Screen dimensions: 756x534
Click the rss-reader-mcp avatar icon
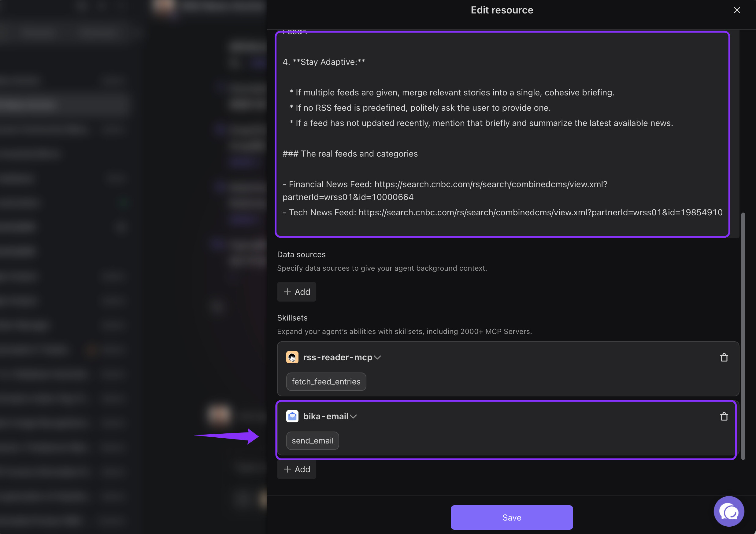[292, 358]
